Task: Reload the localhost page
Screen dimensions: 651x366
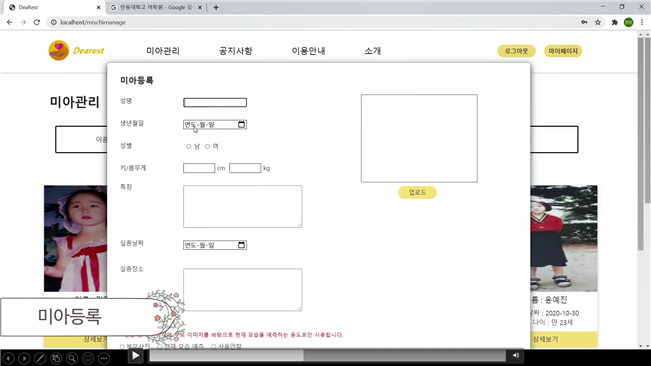Action: tap(37, 22)
